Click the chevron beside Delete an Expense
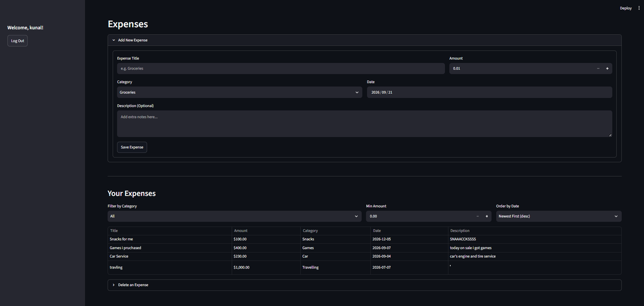Image resolution: width=644 pixels, height=306 pixels. [114, 285]
